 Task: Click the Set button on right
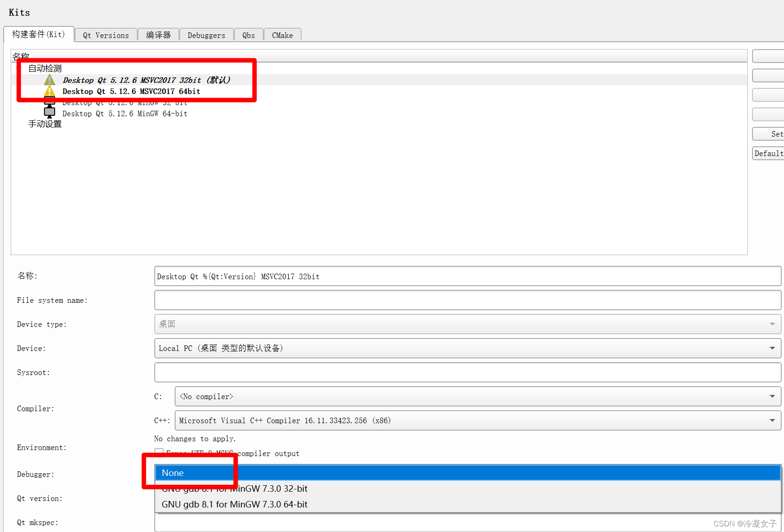[x=769, y=134]
